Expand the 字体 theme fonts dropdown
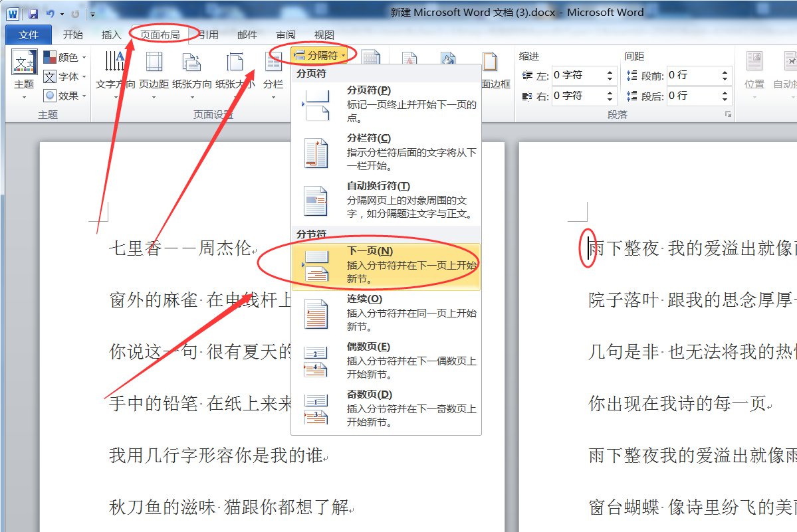This screenshot has width=797, height=532. 64,76
